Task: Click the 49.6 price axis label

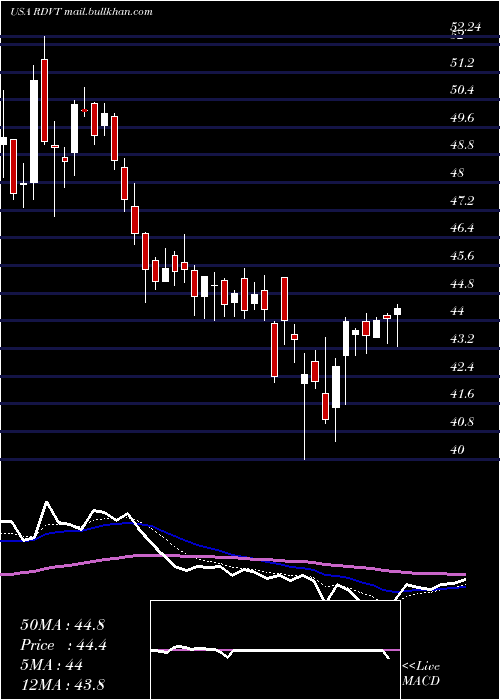Action: (x=462, y=118)
